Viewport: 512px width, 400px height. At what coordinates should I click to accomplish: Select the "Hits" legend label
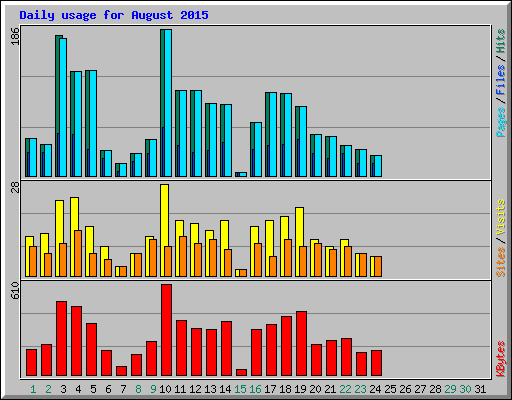coord(501,41)
